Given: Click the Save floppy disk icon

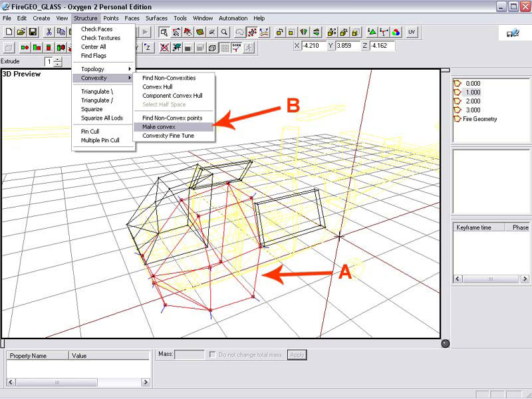Looking at the screenshot, I should pyautogui.click(x=32, y=32).
